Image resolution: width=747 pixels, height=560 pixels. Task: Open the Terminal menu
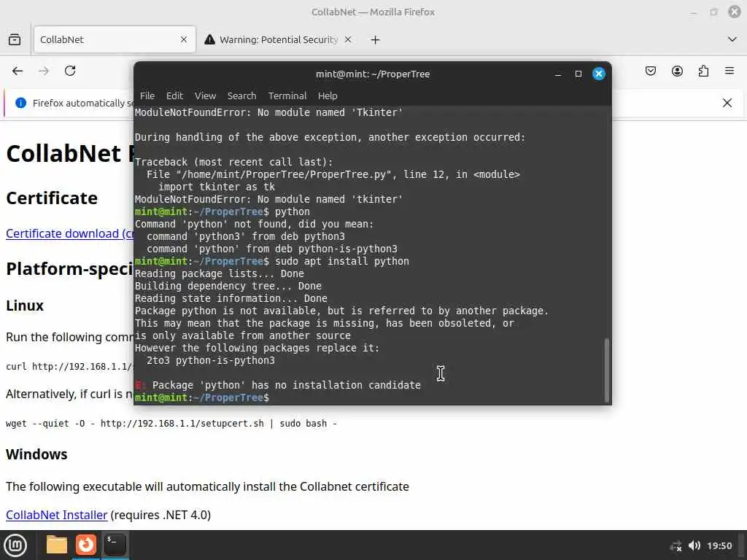(287, 96)
